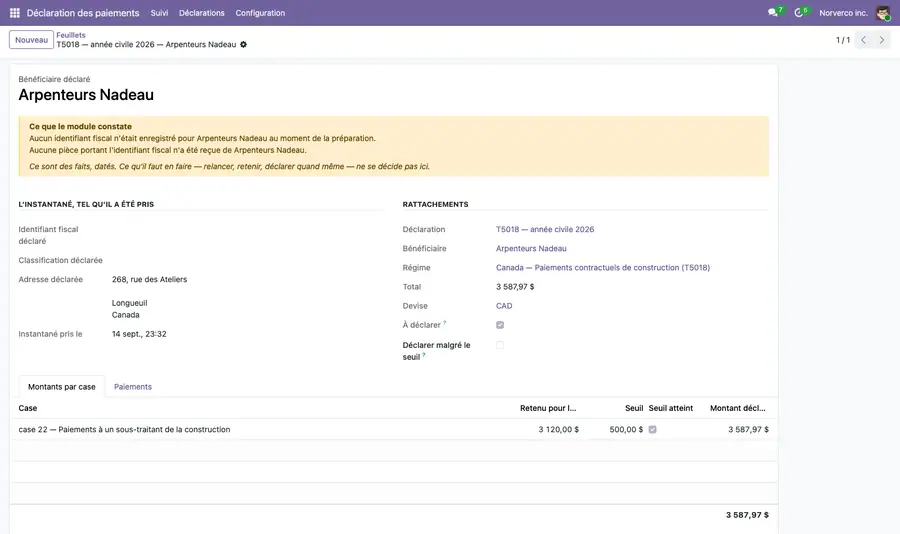This screenshot has height=534, width=900.
Task: Click the Nouveau button
Action: click(32, 40)
